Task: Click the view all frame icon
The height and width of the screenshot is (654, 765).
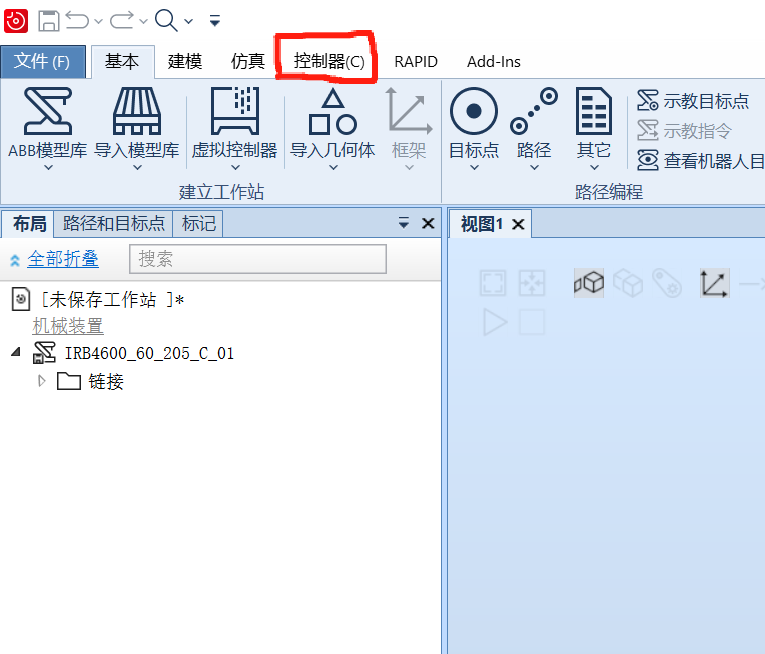Action: 493,283
